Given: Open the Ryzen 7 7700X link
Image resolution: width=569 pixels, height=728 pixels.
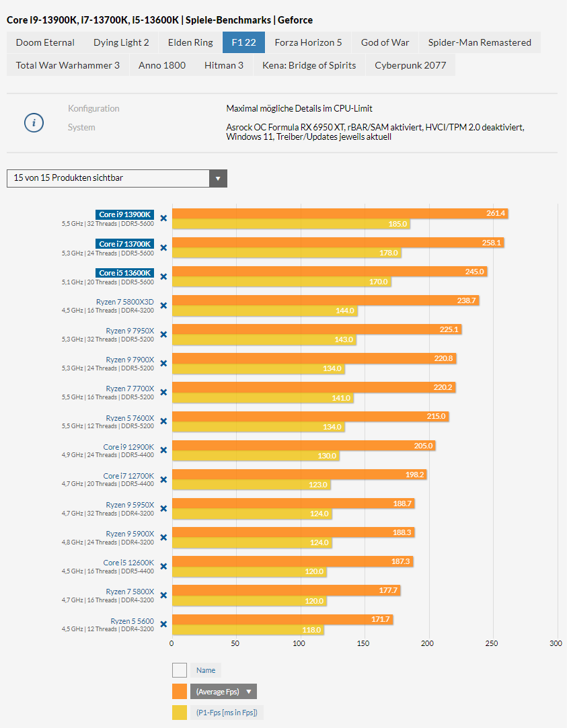Looking at the screenshot, I should (x=130, y=389).
